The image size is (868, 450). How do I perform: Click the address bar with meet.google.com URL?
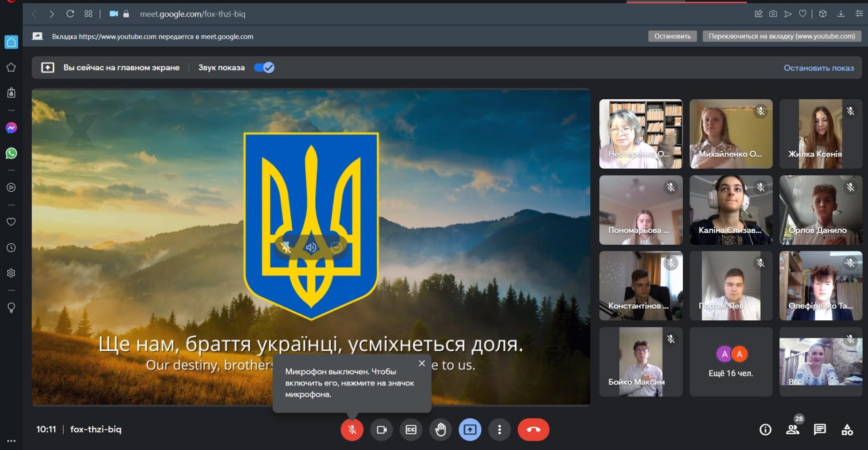193,14
